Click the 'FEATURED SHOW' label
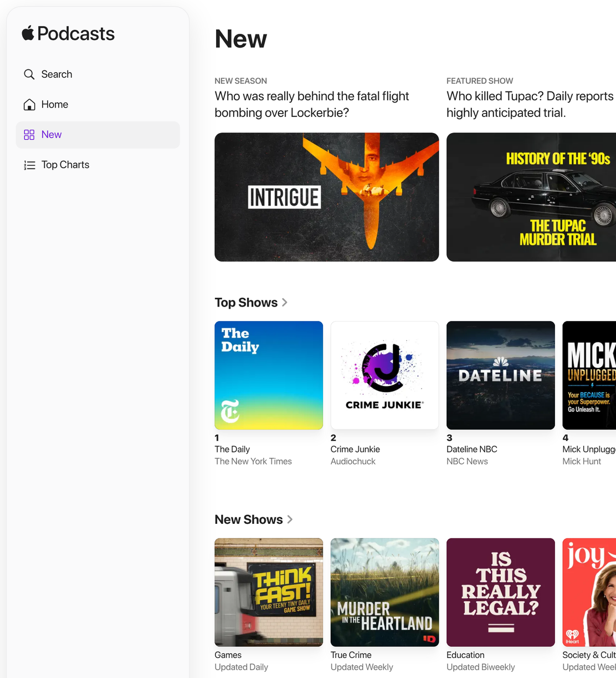The height and width of the screenshot is (678, 616). click(x=480, y=81)
